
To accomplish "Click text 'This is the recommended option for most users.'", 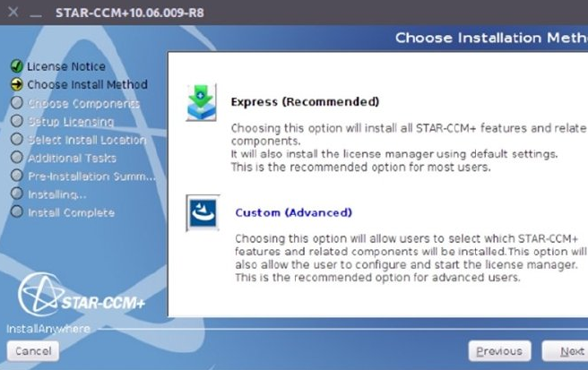I will tap(360, 167).
